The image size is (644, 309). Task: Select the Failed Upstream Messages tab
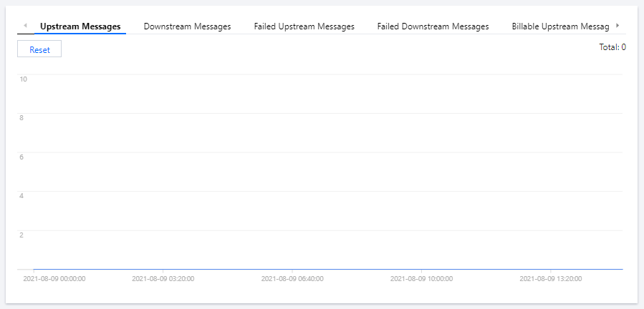tap(304, 26)
